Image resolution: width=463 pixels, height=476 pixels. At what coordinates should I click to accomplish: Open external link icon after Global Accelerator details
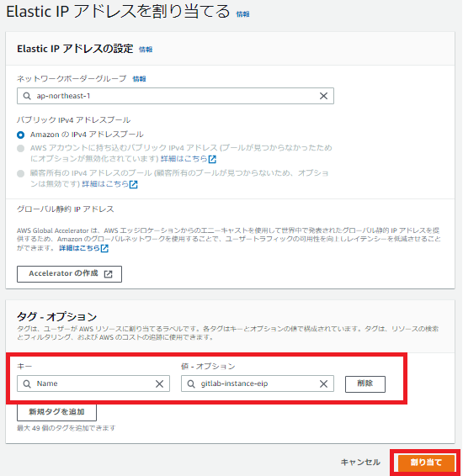pos(104,248)
